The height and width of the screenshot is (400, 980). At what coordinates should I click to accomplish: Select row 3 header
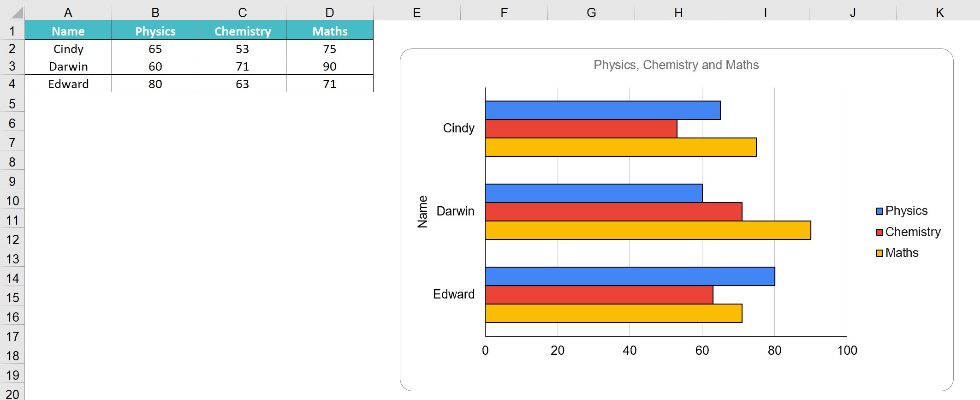12,66
